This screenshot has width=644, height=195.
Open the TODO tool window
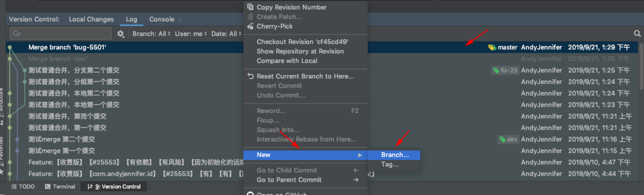point(23,187)
